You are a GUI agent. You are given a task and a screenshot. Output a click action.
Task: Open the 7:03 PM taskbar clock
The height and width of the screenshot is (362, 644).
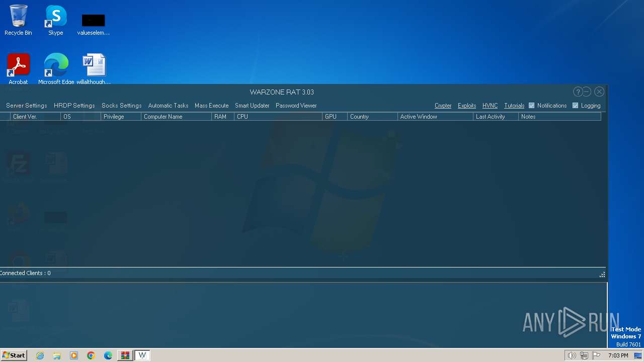[618, 355]
